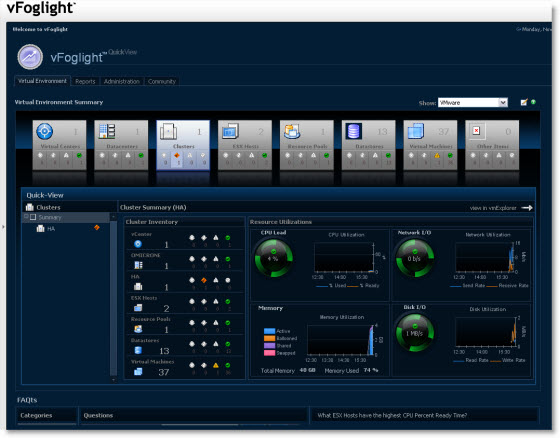The width and height of the screenshot is (560, 438).
Task: Click the Datastores count 13 in inventory
Action: point(164,351)
